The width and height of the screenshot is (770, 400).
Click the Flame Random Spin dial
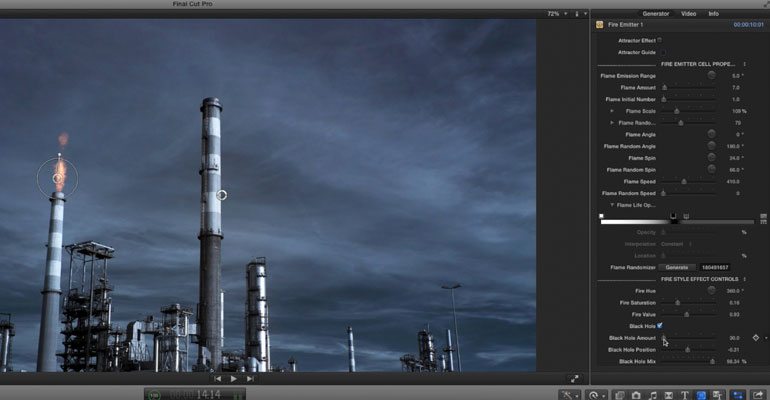coord(711,169)
